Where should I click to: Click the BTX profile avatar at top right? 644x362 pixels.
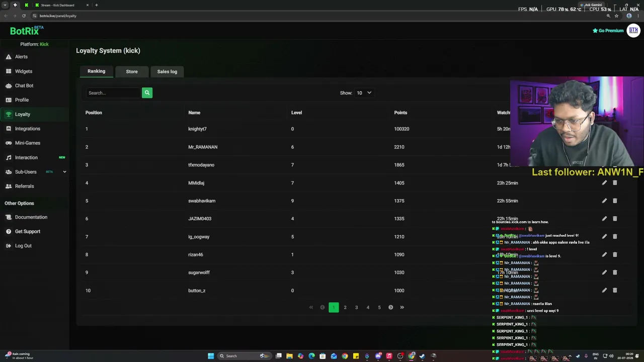pyautogui.click(x=633, y=31)
